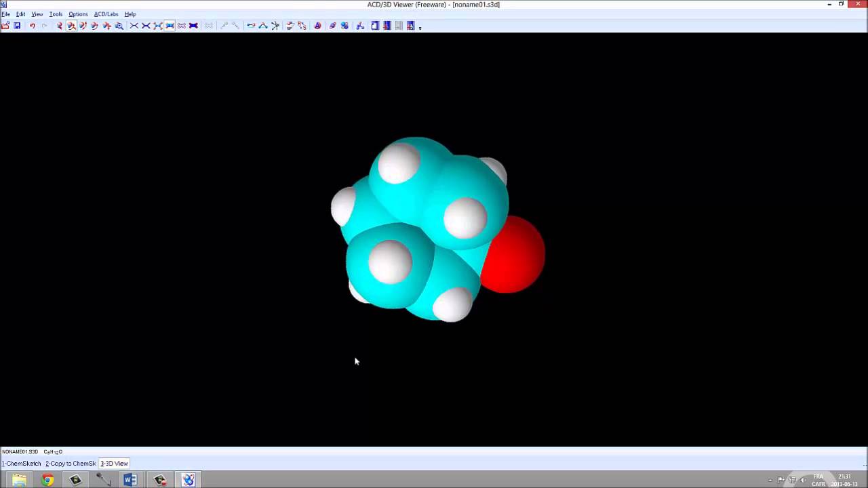Open File Explorer from the taskbar
868x488 pixels.
pos(19,480)
